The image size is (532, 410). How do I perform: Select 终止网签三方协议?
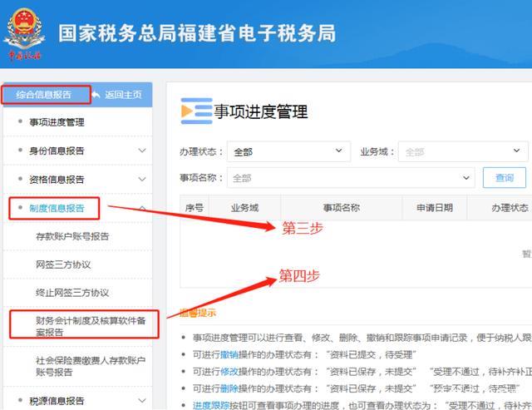tap(72, 293)
